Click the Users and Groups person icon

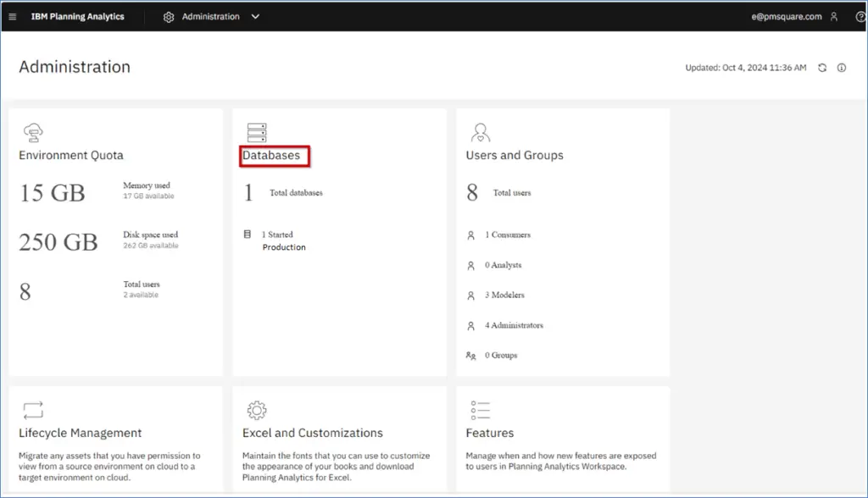tap(480, 133)
